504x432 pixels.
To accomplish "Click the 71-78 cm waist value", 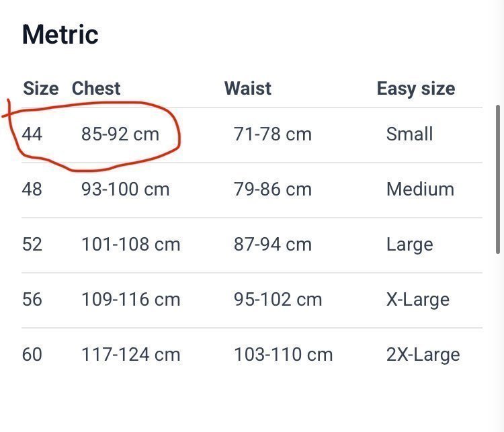I will (273, 134).
